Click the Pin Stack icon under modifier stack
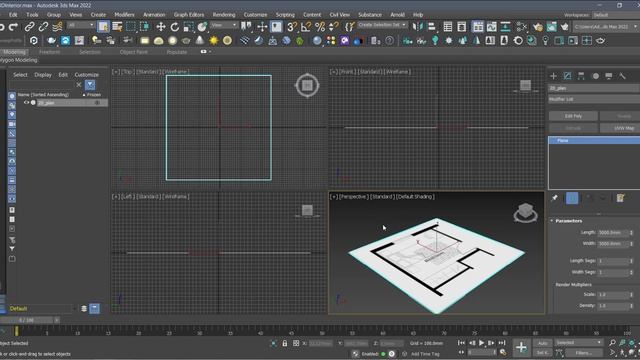The width and height of the screenshot is (640, 360). [x=554, y=198]
